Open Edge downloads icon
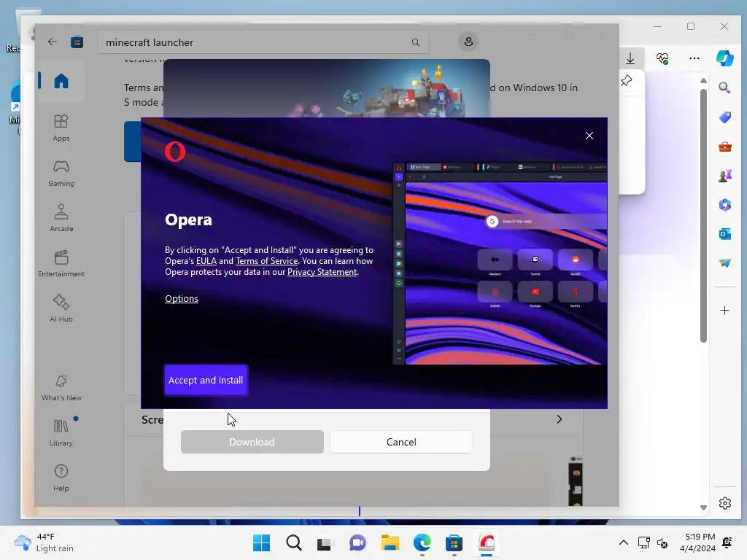 [630, 58]
